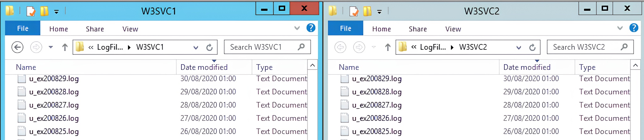
Task: Click file icon of u_ex200826.log in W3SVC2
Action: pos(345,118)
